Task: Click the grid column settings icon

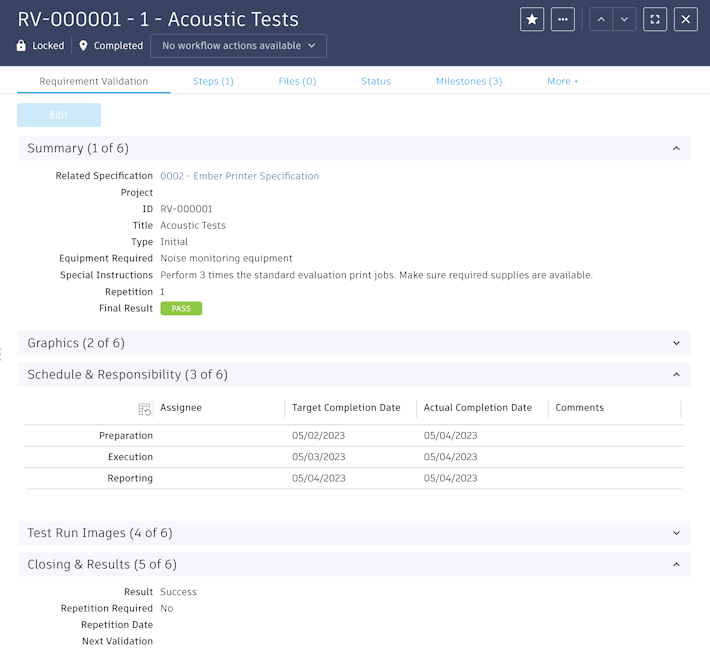Action: tap(145, 409)
